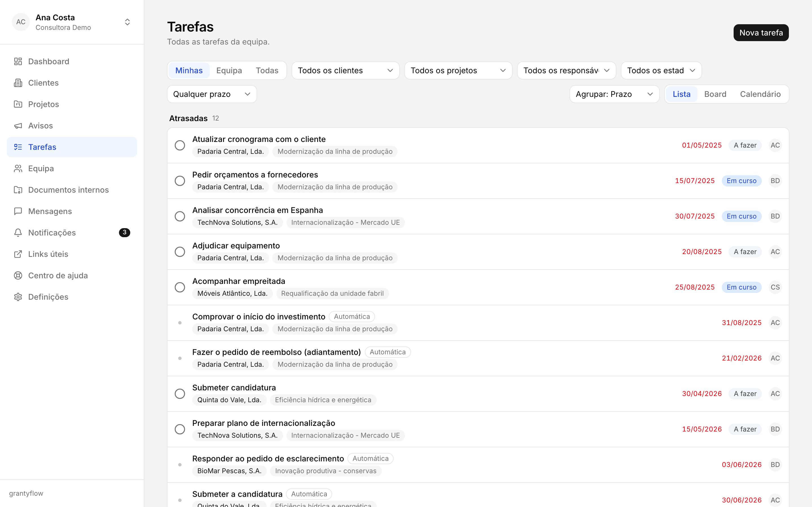Expand the 'Todos os clientes' dropdown
This screenshot has width=812, height=507.
[x=345, y=70]
